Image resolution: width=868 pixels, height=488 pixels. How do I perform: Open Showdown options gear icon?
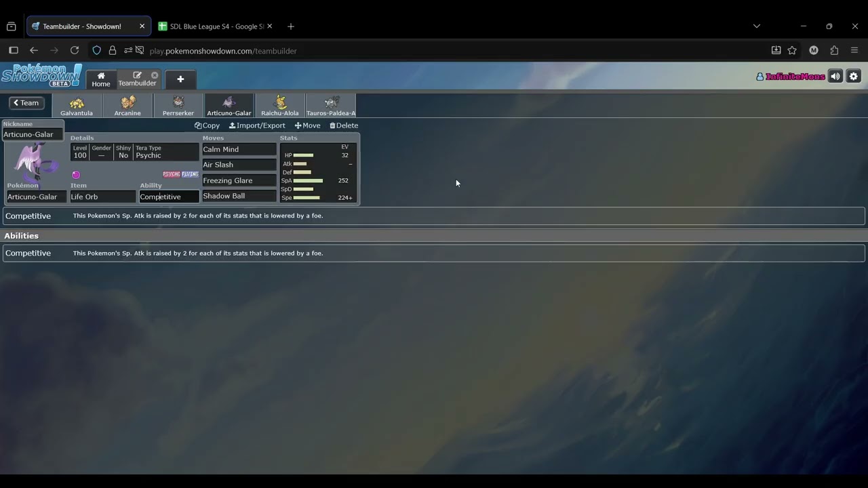point(854,77)
